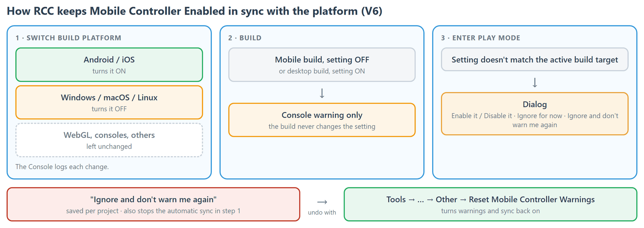Click the dialog options text starting 'Enable it'
644x228 pixels.
click(x=535, y=120)
